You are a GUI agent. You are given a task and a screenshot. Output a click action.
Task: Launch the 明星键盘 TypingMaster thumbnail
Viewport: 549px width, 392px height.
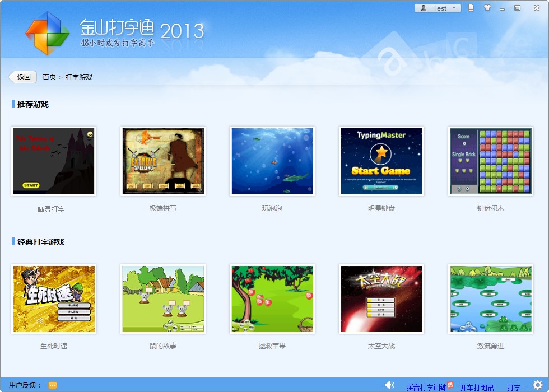(x=381, y=161)
